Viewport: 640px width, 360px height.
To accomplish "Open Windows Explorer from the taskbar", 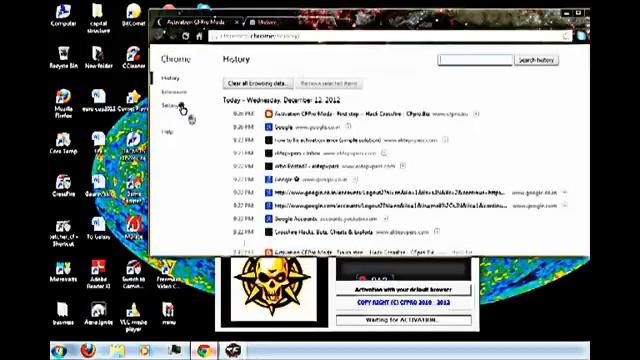I will [117, 351].
